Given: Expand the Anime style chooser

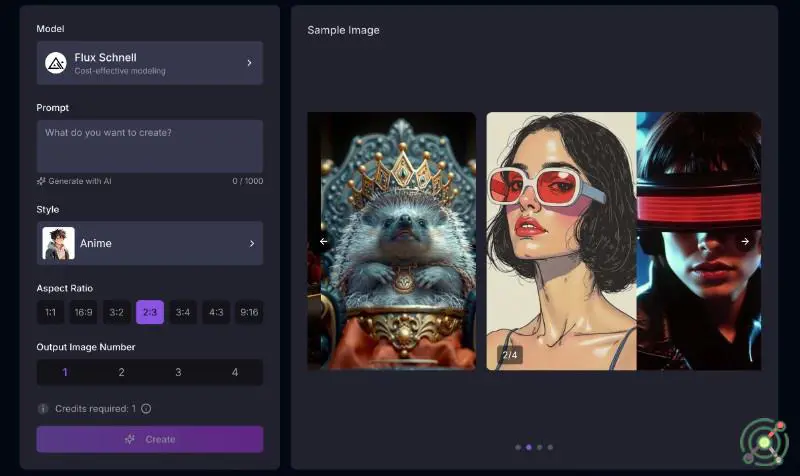Looking at the screenshot, I should click(150, 243).
